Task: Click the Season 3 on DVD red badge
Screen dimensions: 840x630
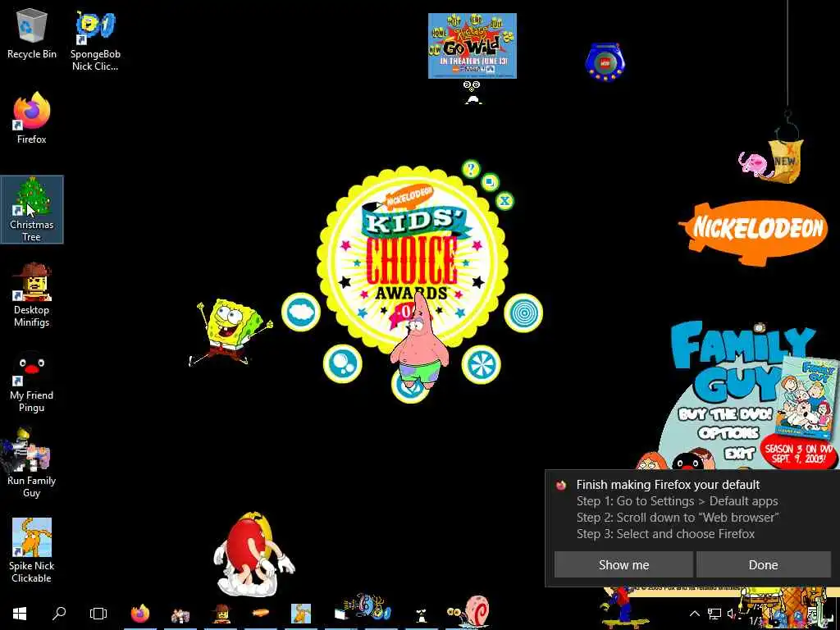Action: (798, 454)
